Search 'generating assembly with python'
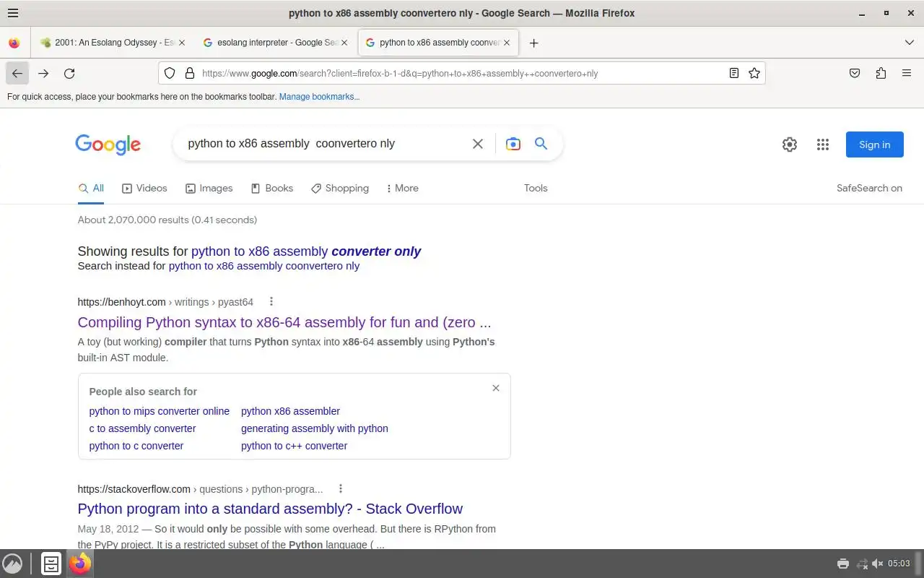 pos(315,428)
